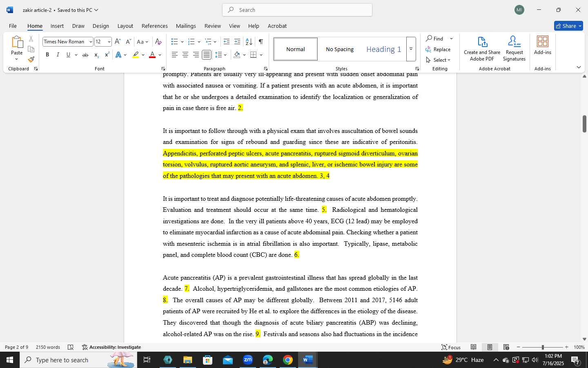Apply the Heading 1 style
The width and height of the screenshot is (588, 368).
click(383, 49)
